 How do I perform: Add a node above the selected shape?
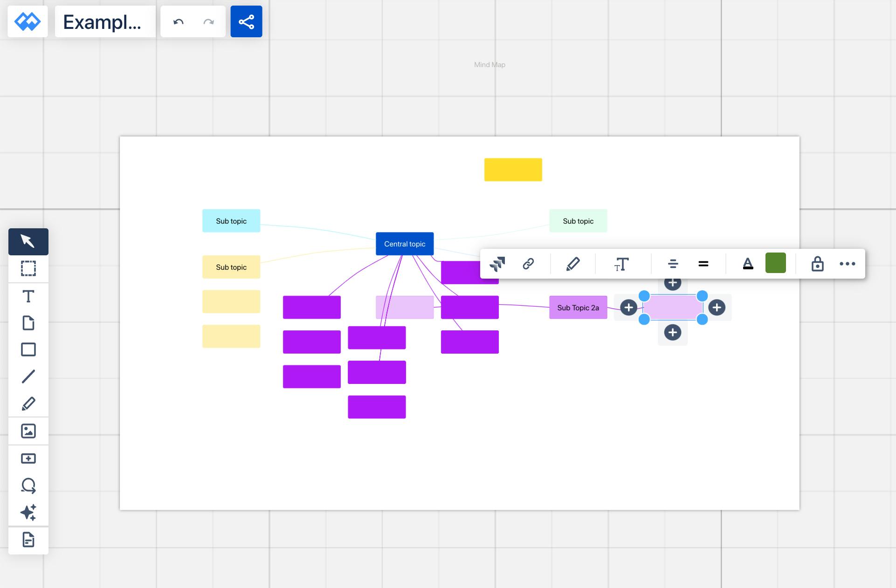pos(673,283)
